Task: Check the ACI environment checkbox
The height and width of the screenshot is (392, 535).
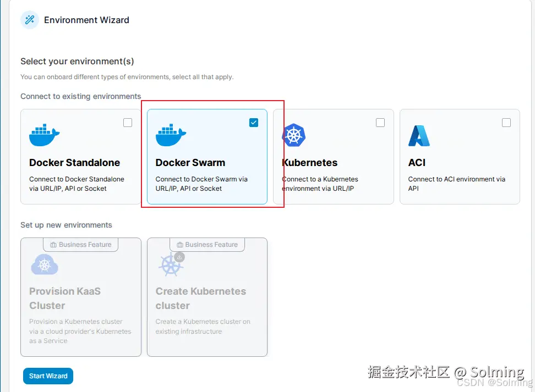Action: tap(506, 123)
